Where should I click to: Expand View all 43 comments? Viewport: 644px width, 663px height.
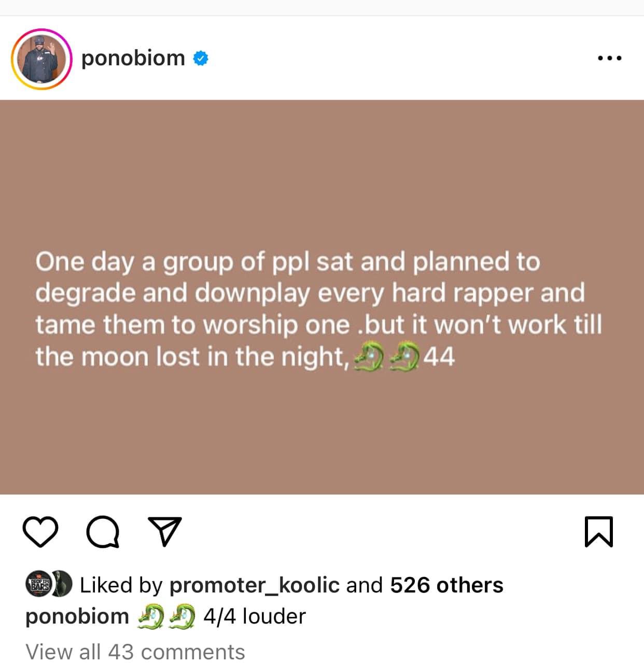coord(135,652)
